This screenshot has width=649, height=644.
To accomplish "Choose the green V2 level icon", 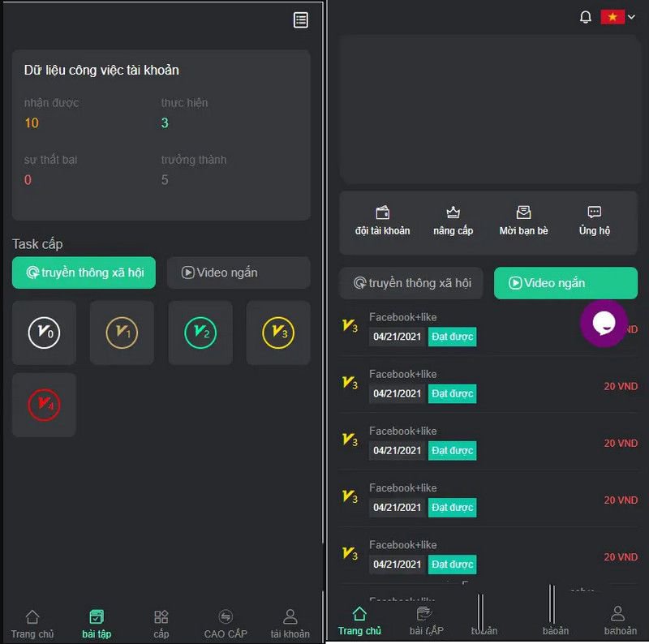I will point(200,333).
